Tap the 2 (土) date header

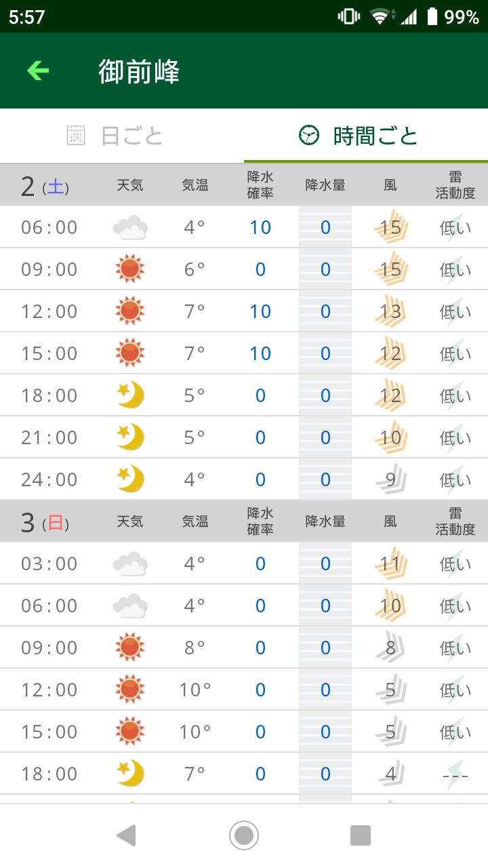click(x=45, y=185)
